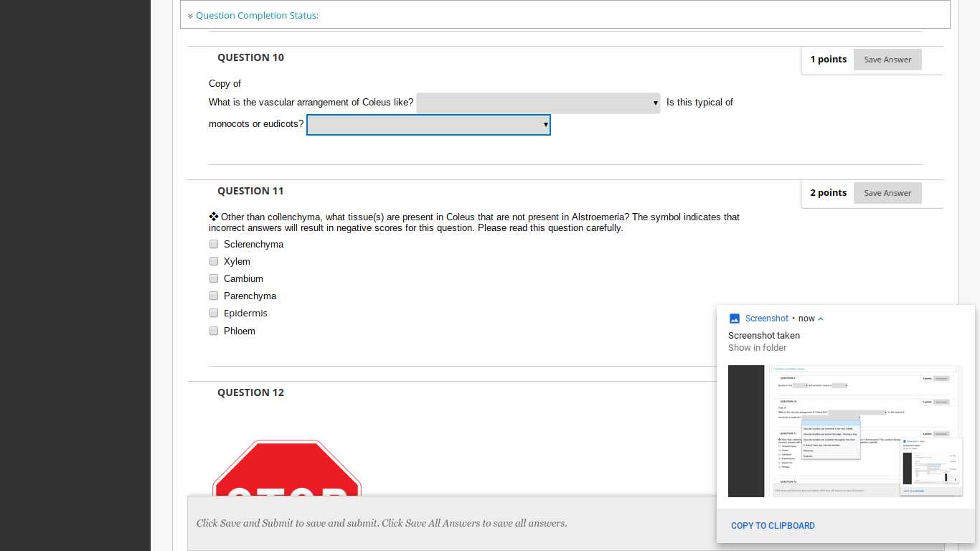Click the Save and Submit instruction text
This screenshot has width=980, height=551.
[x=382, y=523]
